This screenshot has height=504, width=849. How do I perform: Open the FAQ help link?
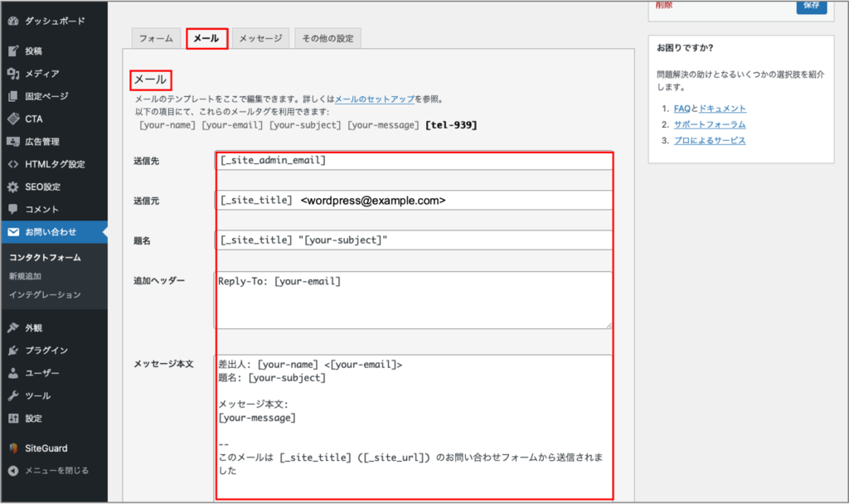[x=682, y=109]
